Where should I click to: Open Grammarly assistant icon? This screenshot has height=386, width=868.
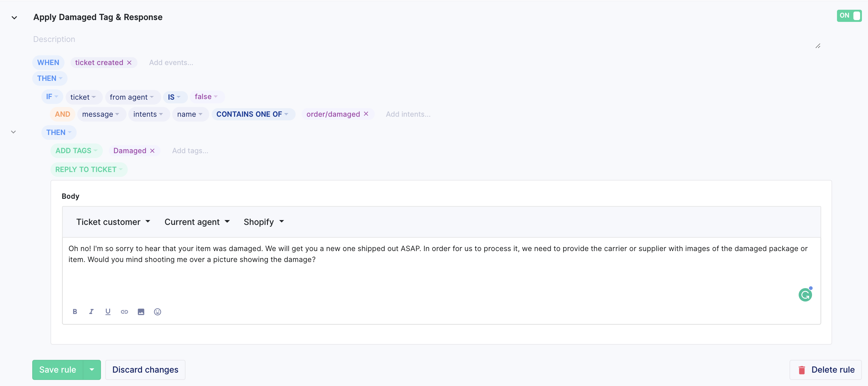[805, 295]
